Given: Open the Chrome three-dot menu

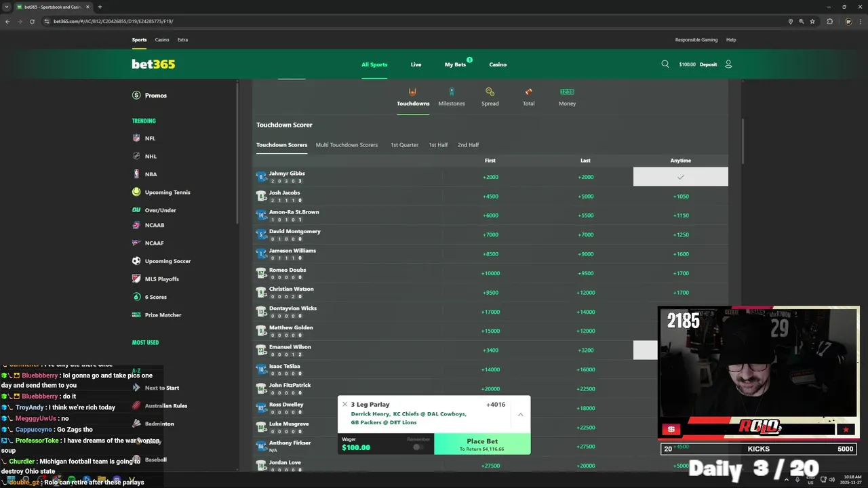Looking at the screenshot, I should (861, 21).
